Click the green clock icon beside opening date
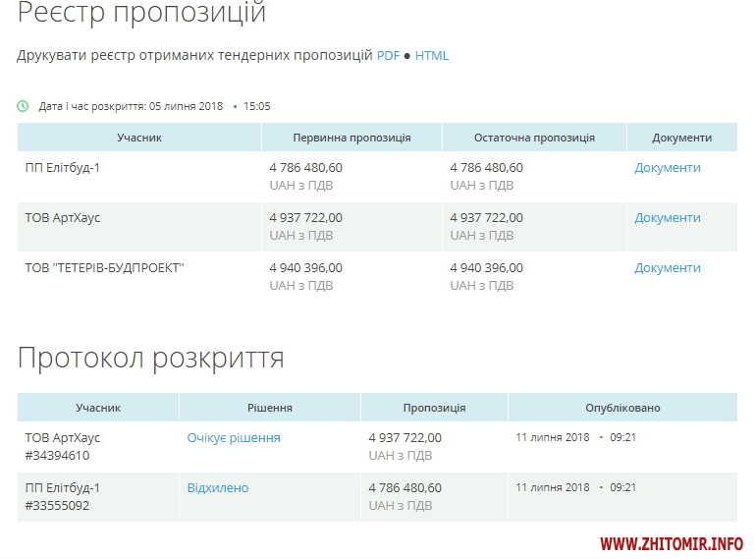Viewport: 756px width, 559px height. coord(24,106)
